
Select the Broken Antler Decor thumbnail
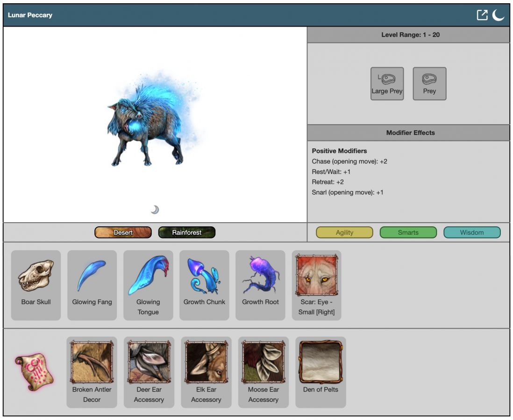92,372
